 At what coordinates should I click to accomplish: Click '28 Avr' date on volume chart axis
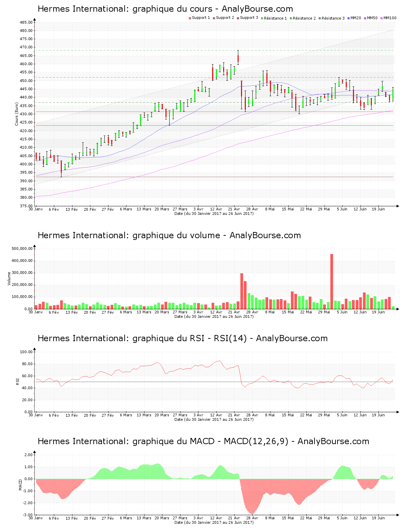[x=252, y=312]
